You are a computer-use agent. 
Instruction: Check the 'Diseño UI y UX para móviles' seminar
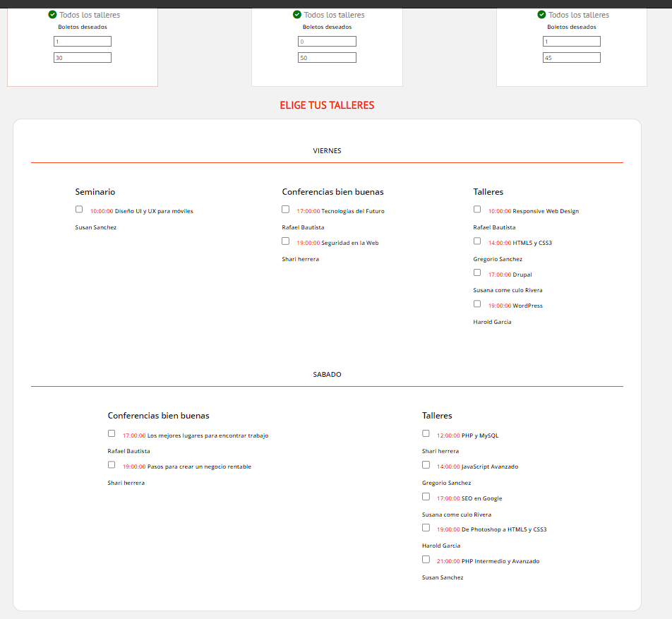pos(78,209)
